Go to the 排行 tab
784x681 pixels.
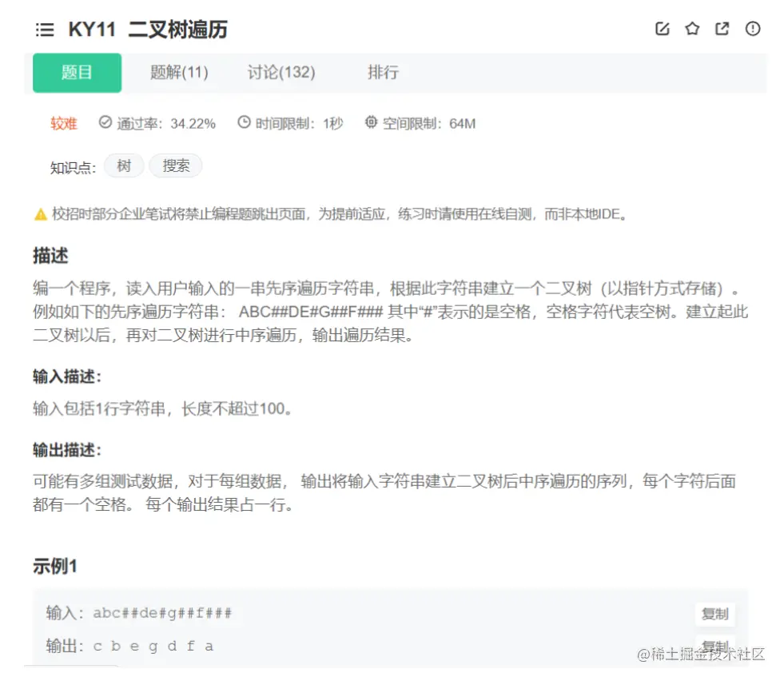tap(383, 73)
